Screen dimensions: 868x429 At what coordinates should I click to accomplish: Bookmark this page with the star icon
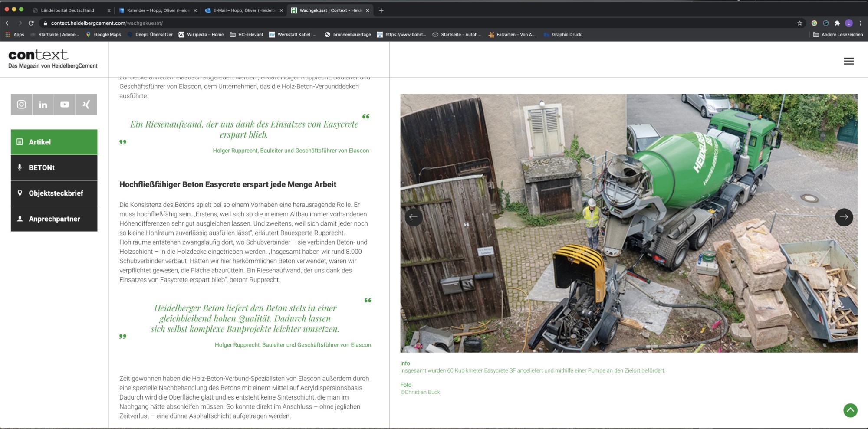point(799,23)
